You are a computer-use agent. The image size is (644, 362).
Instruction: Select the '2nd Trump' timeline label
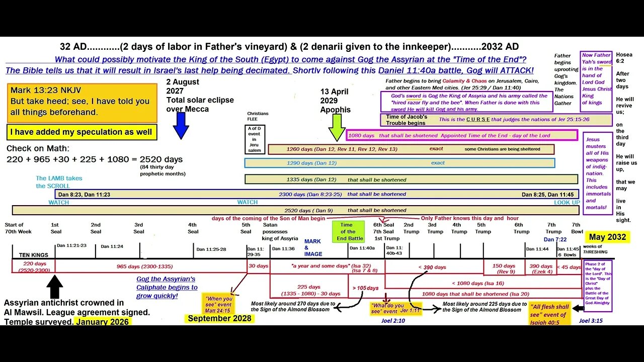tap(411, 228)
